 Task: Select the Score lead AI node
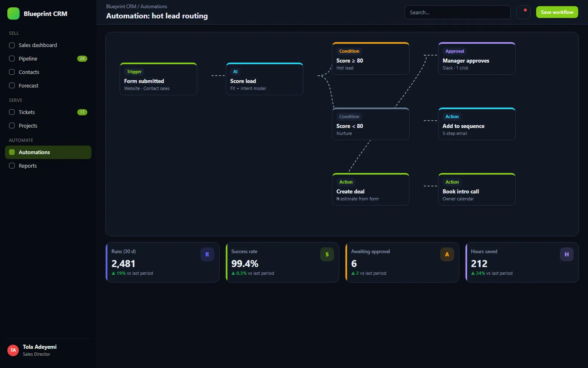(x=265, y=79)
